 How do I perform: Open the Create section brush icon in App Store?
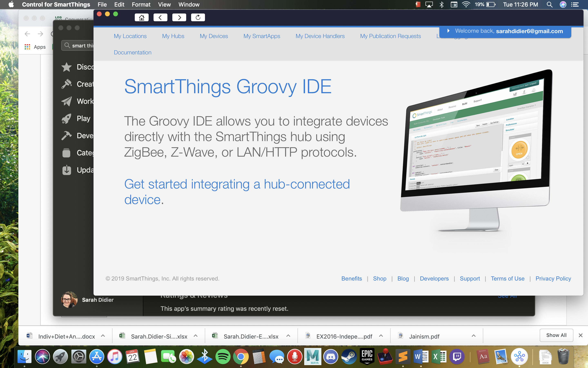[x=66, y=84]
